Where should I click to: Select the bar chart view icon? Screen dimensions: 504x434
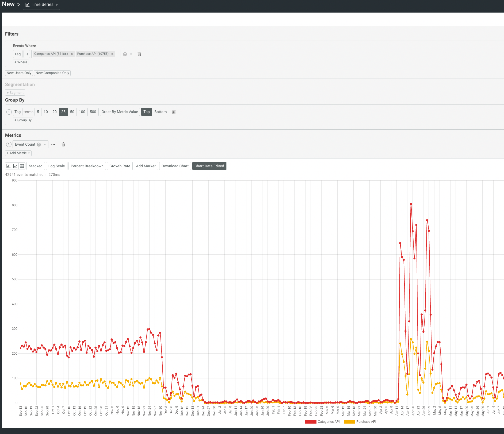pyautogui.click(x=8, y=166)
